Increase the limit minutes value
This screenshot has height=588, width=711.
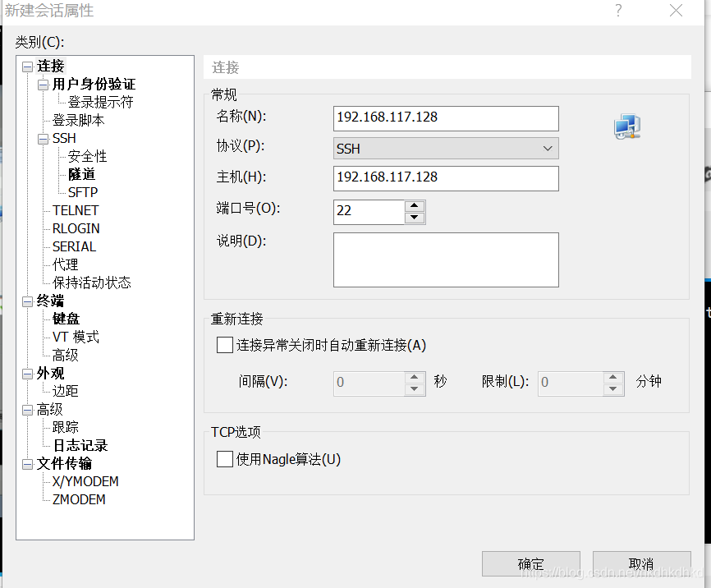click(x=613, y=377)
